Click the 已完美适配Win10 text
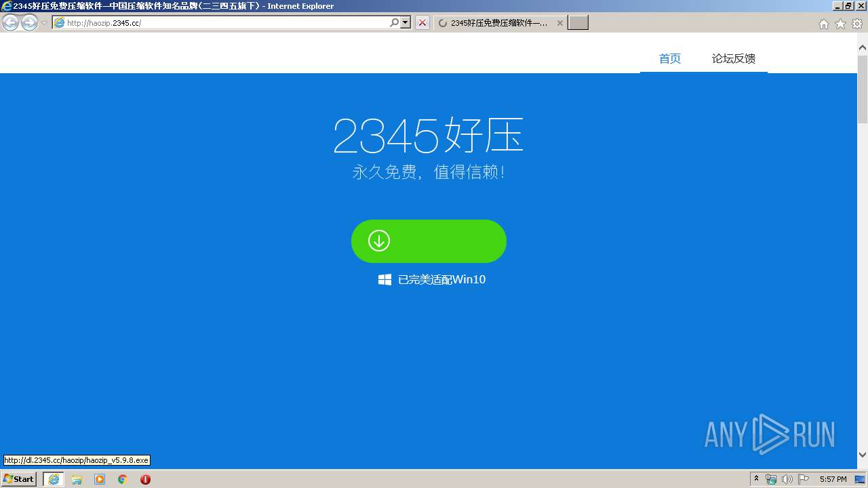Image resolution: width=868 pixels, height=488 pixels. [x=441, y=279]
